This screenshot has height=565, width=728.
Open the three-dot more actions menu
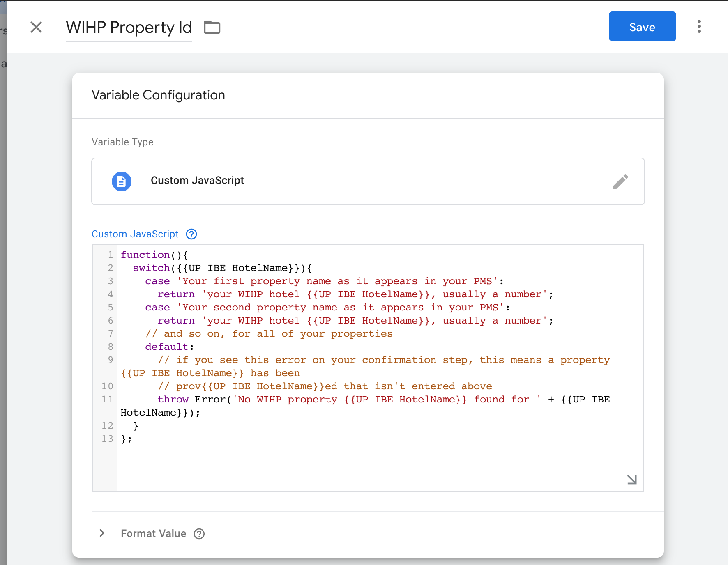699,26
